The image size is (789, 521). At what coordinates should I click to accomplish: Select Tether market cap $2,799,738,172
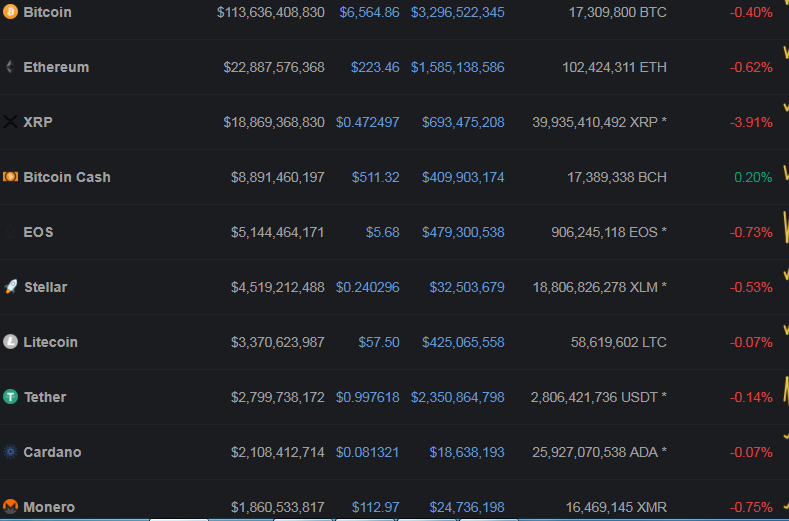278,397
